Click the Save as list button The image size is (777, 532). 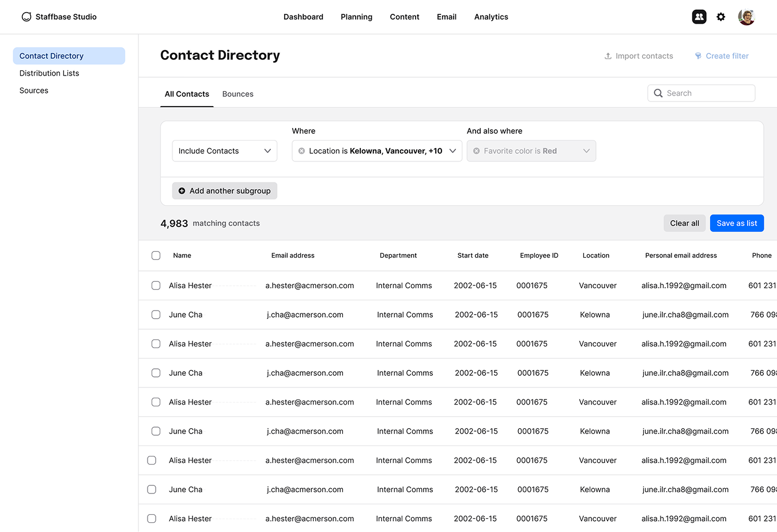click(x=737, y=223)
